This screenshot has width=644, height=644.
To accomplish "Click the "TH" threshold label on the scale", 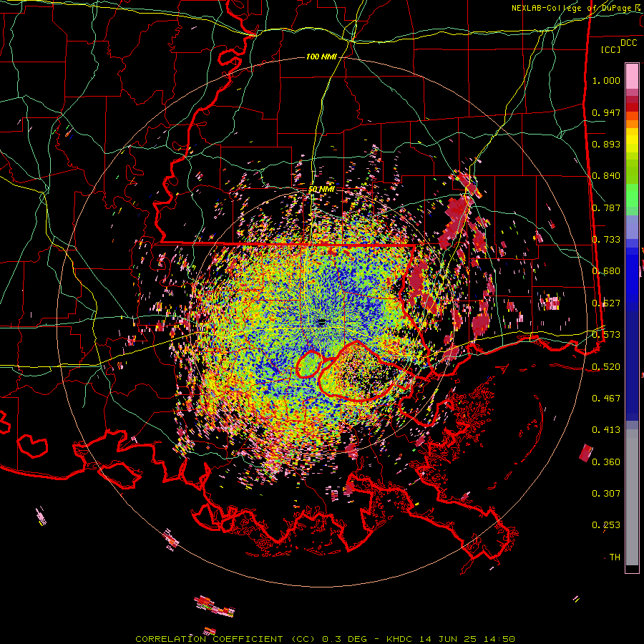I will [x=615, y=557].
